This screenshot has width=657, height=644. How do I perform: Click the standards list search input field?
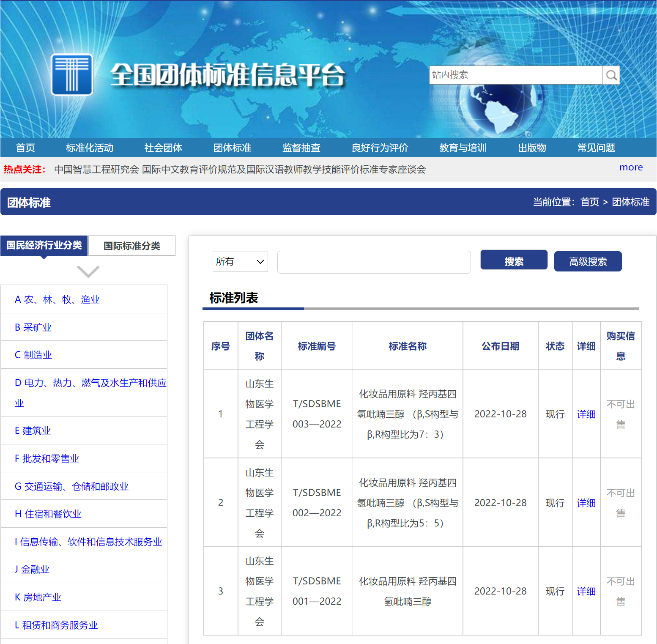point(374,262)
